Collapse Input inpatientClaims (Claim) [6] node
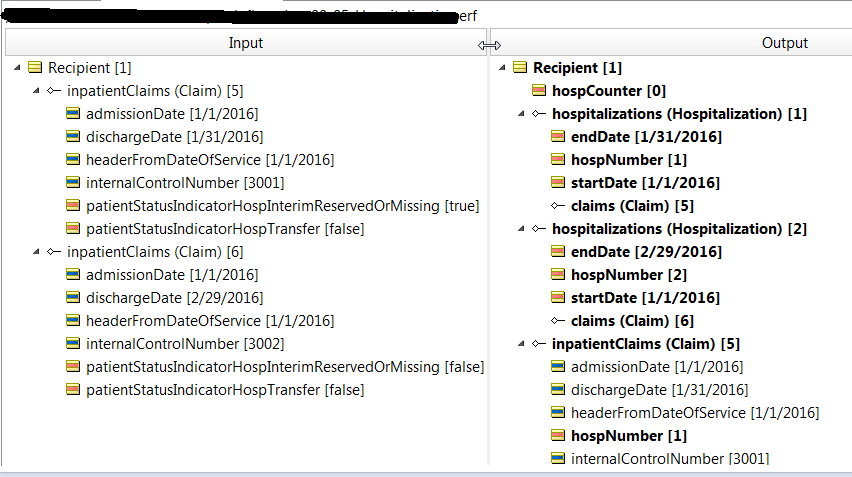Screen dimensions: 852x477 (36, 252)
